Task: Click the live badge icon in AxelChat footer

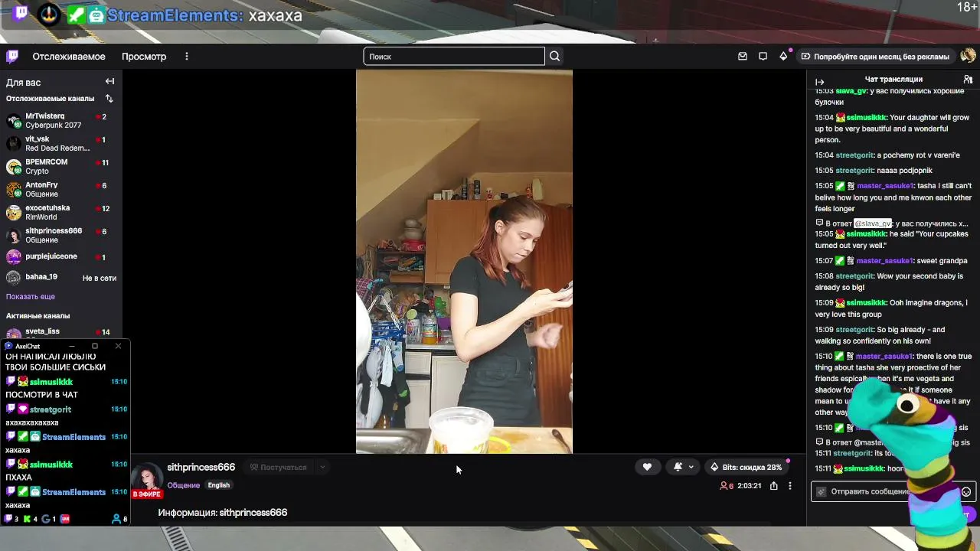Action: 65,519
